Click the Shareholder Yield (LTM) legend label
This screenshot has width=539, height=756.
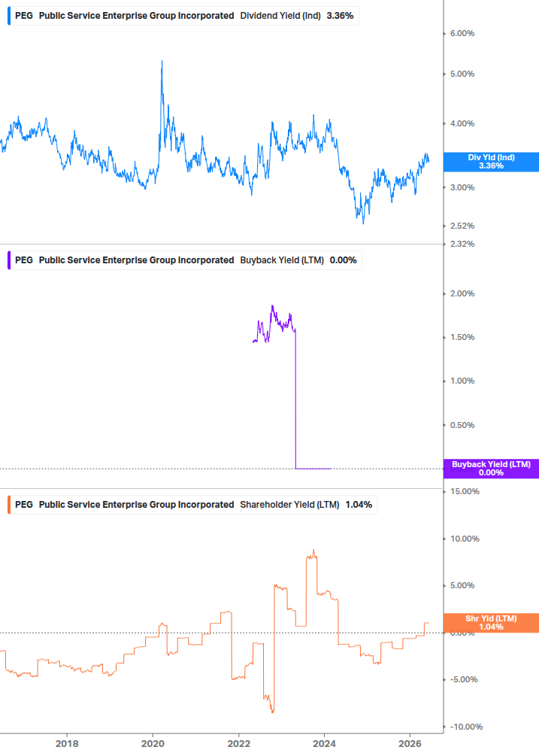(289, 505)
